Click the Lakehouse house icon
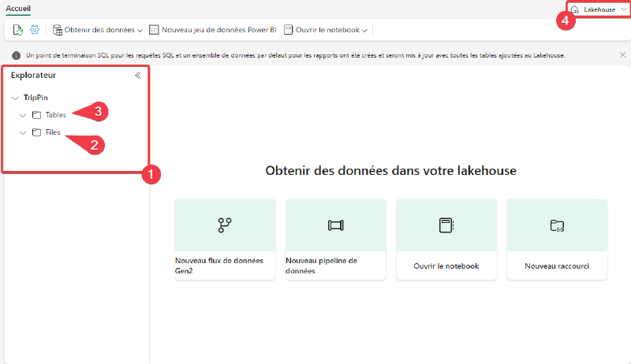631x364 pixels. click(575, 9)
